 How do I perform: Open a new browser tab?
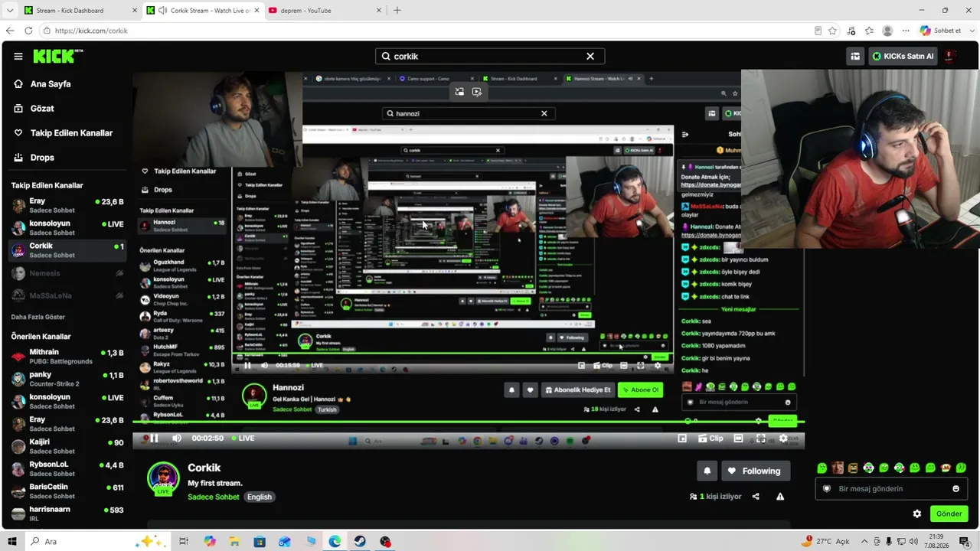click(397, 11)
